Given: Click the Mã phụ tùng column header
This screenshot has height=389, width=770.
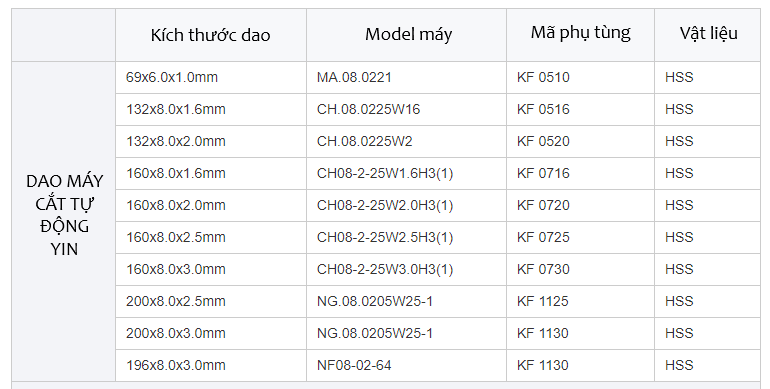Looking at the screenshot, I should (580, 35).
